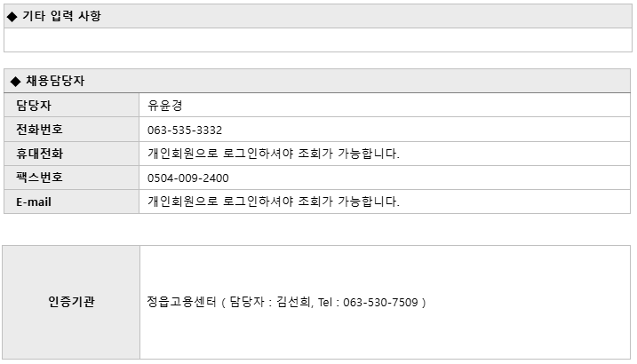Click the 전화번호 label cell

tap(71, 130)
